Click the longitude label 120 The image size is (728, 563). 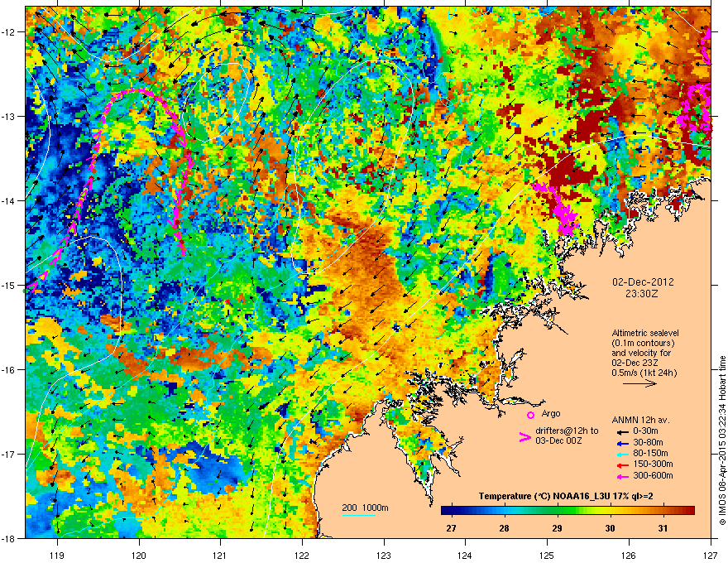point(139,556)
